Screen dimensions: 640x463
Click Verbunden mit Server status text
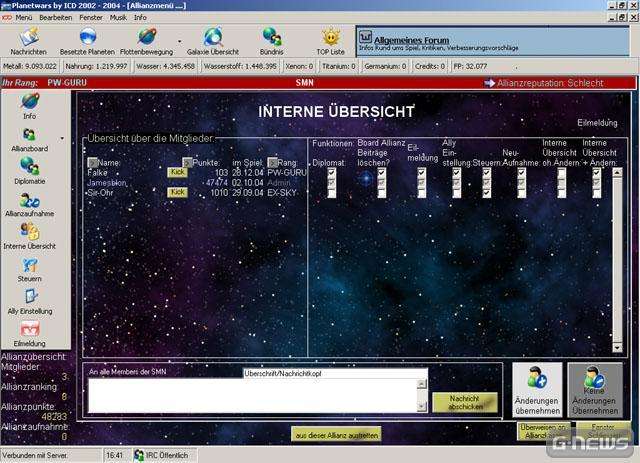[x=35, y=455]
